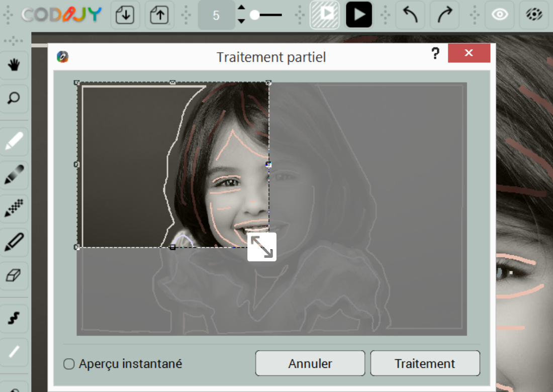
Task: Click the left-middle selection handle
Action: [x=76, y=164]
